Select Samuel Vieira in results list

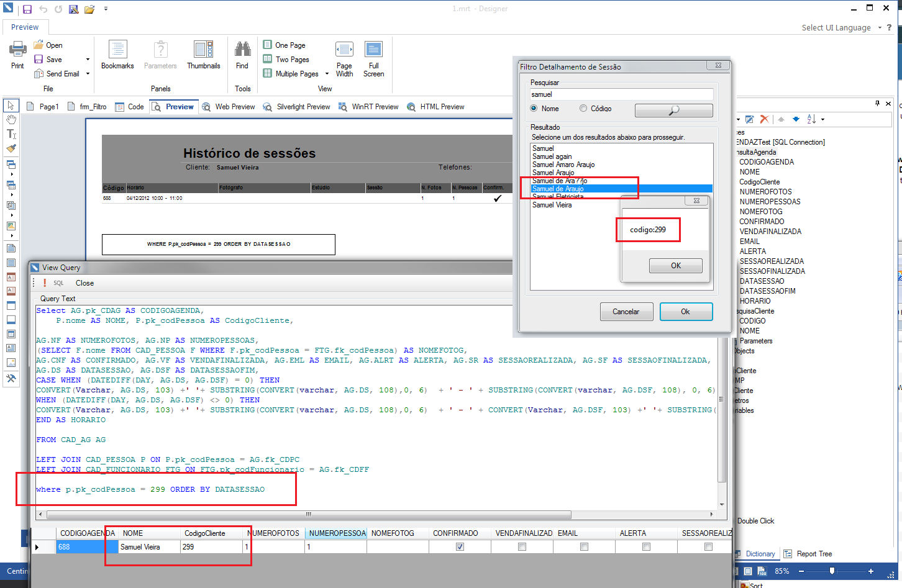[x=552, y=205]
